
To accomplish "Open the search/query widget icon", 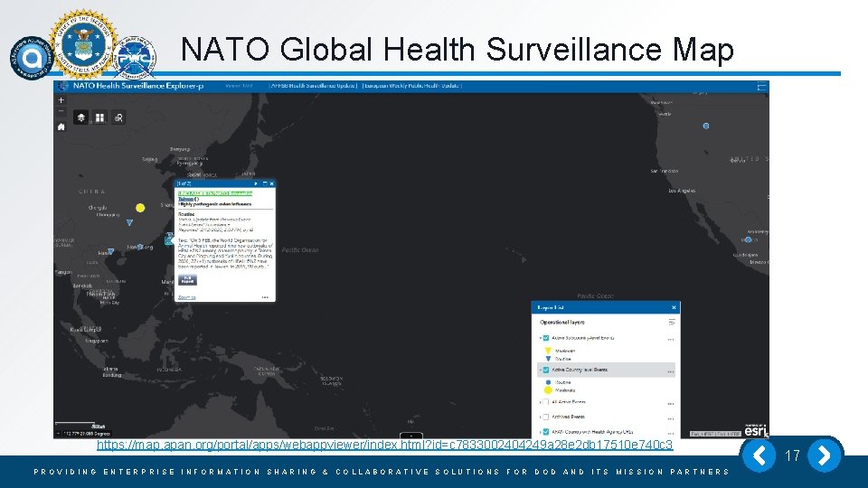I will pos(118,117).
